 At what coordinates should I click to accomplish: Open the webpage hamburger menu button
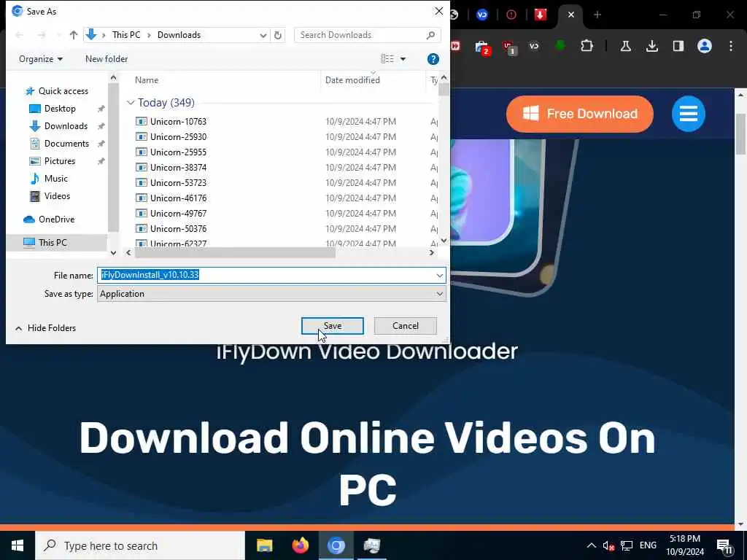click(x=689, y=114)
